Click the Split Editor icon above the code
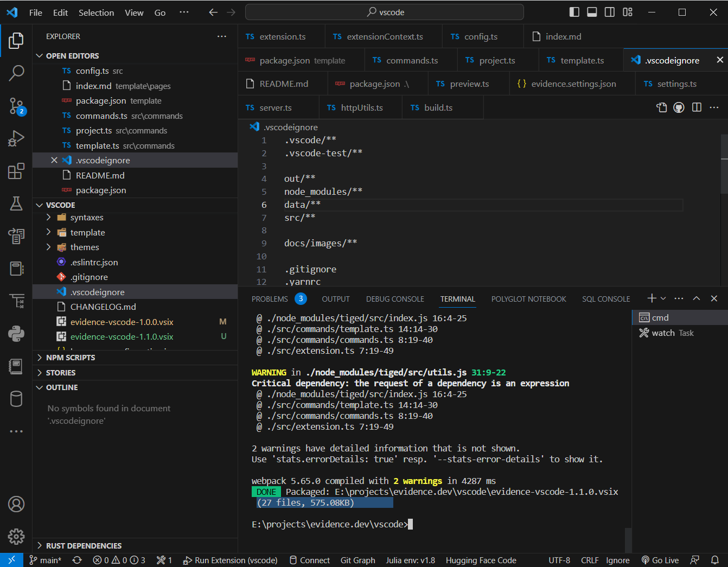 click(696, 107)
